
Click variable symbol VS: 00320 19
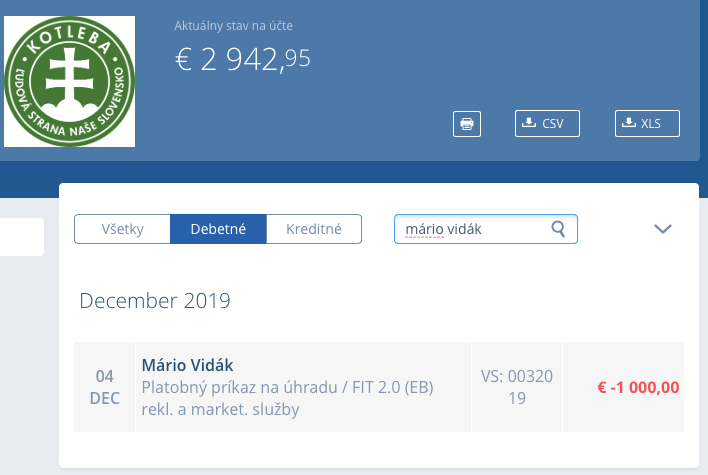click(x=516, y=386)
